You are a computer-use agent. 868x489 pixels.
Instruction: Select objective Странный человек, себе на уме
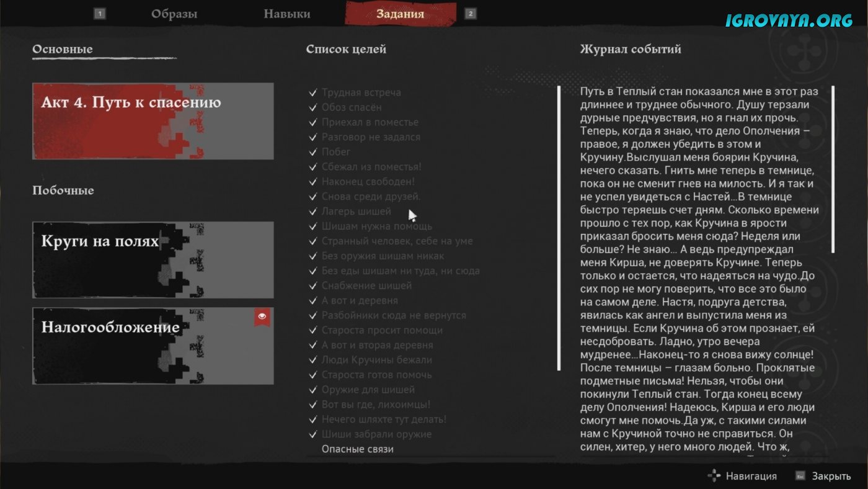(x=397, y=241)
